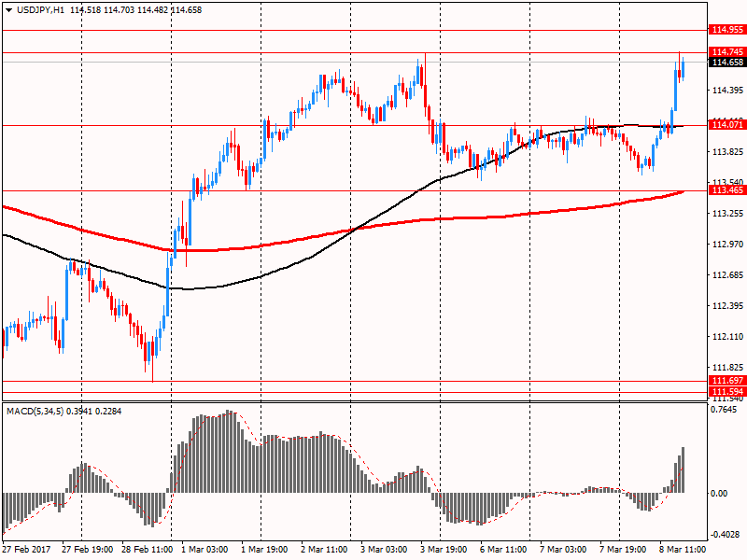Click the 112.970 price scale value
747x560 pixels.
(x=727, y=245)
